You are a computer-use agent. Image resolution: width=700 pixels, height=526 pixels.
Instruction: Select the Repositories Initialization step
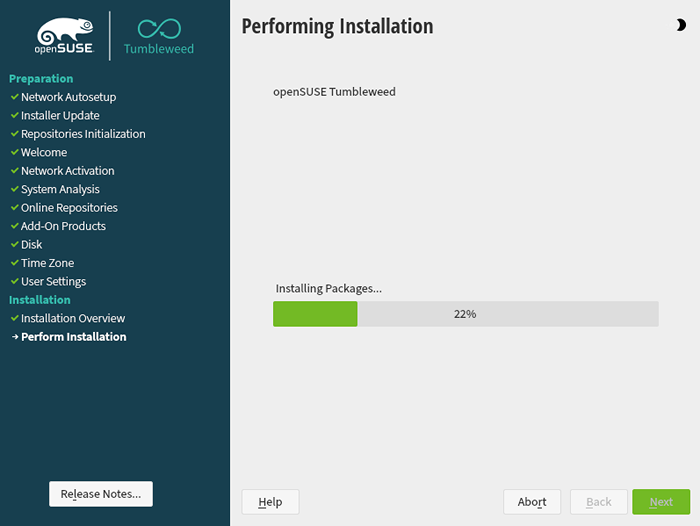83,134
